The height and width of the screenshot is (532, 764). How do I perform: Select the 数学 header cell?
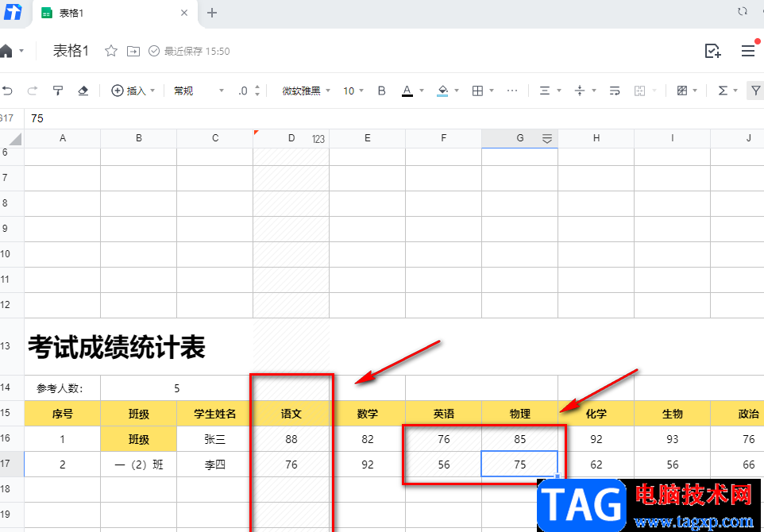coord(368,414)
